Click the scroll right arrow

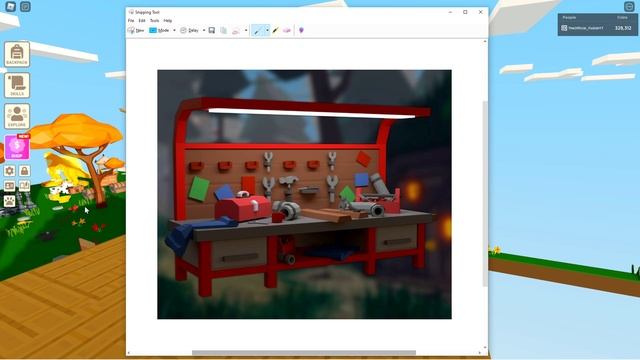click(480, 353)
